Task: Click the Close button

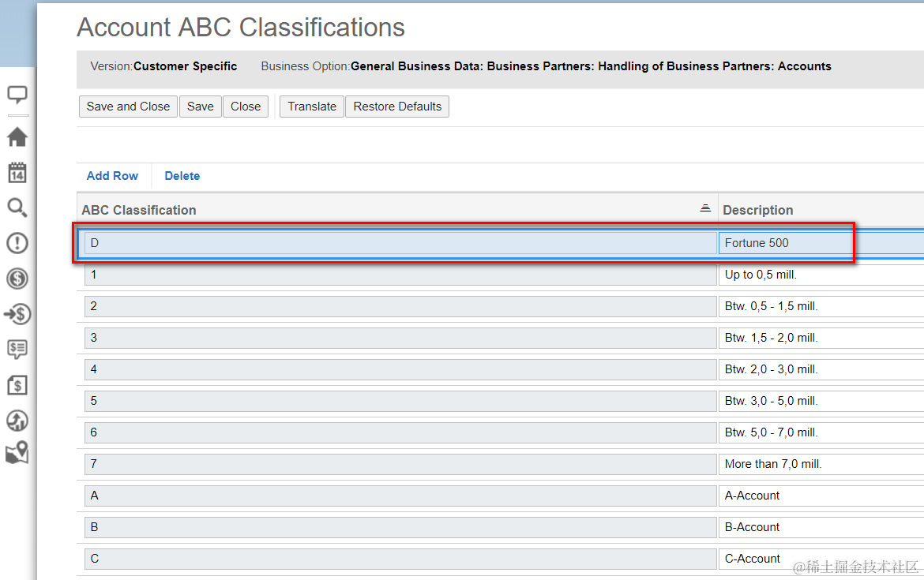Action: click(246, 107)
